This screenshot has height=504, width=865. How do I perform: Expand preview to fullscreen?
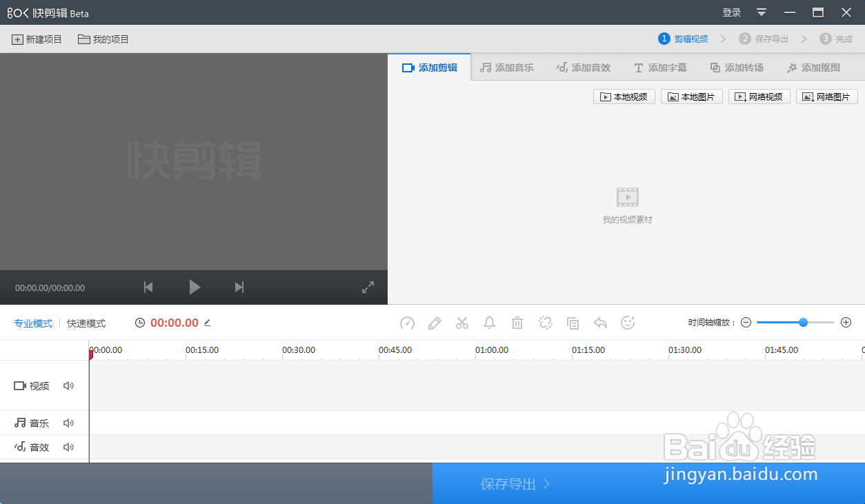pos(368,288)
